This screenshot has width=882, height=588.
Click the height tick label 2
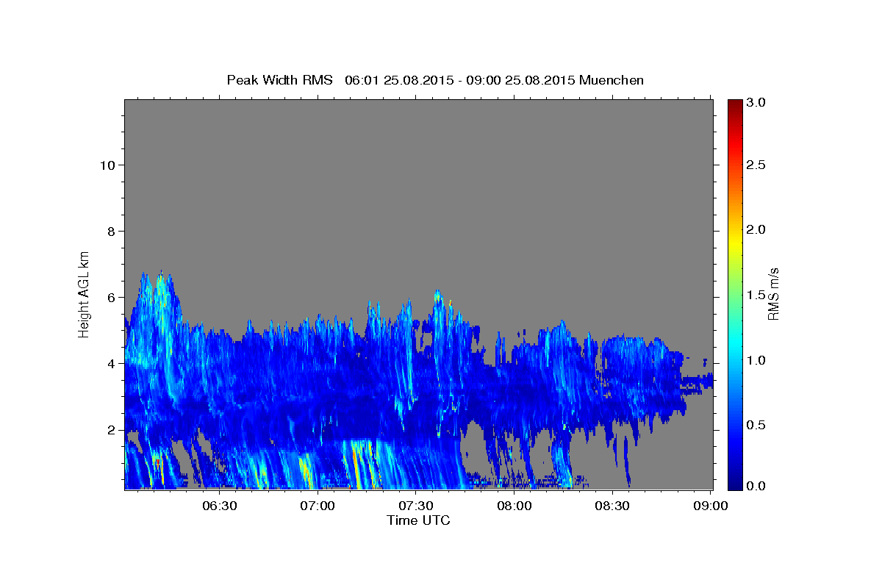click(113, 430)
